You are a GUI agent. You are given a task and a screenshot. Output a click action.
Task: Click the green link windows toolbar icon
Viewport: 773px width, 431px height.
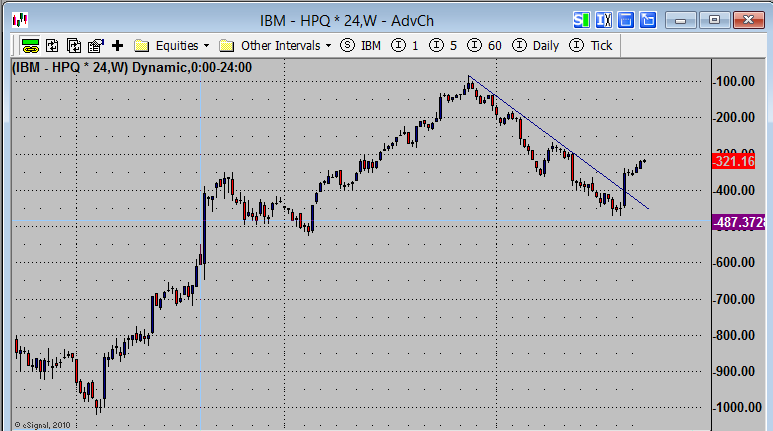pyautogui.click(x=31, y=46)
